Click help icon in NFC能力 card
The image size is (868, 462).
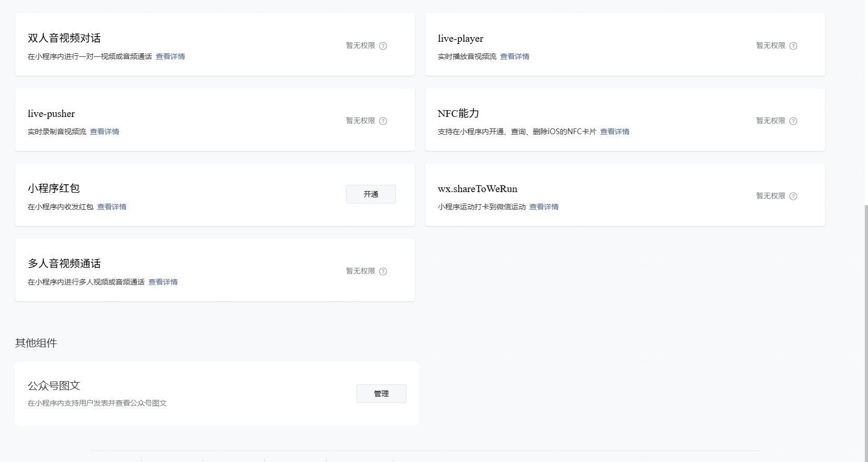click(793, 121)
